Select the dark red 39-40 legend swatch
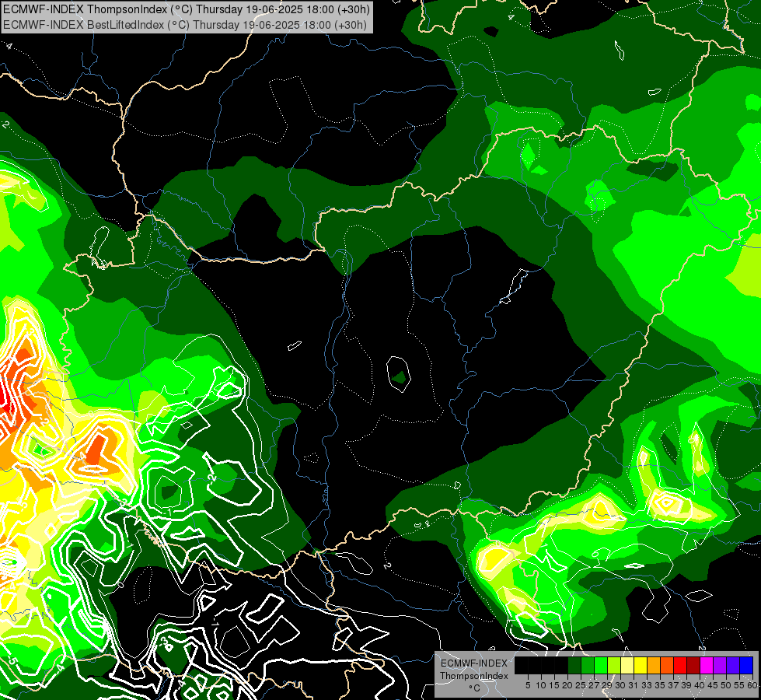Screen dimensions: 761x700 [693, 665]
